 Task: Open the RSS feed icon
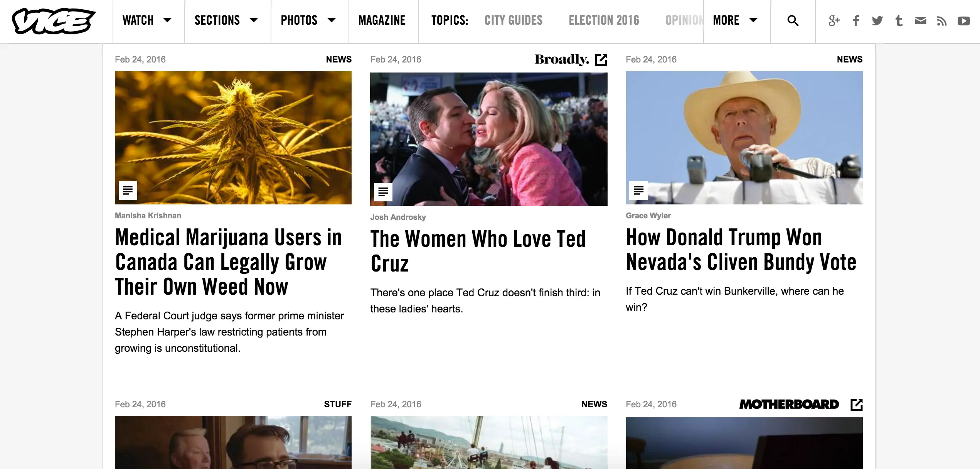coord(942,21)
